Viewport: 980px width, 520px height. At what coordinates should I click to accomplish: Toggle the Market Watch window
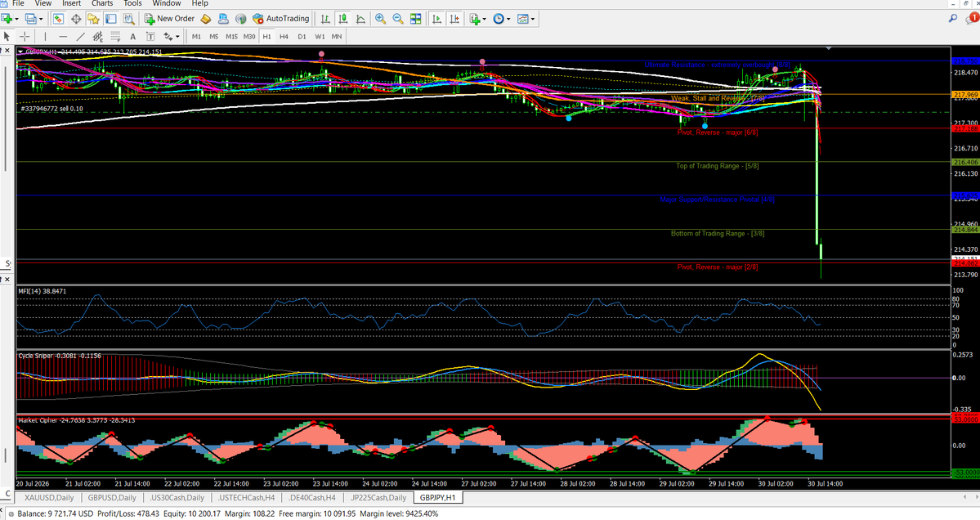pos(58,19)
